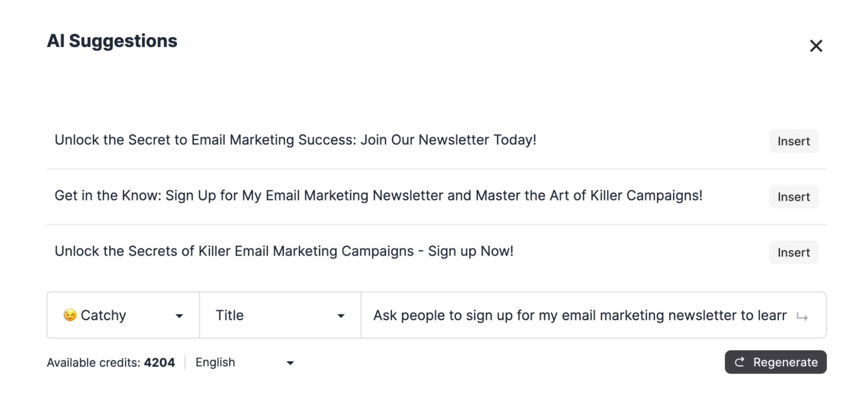The image size is (868, 404).
Task: Open the English language dropdown
Action: tap(244, 362)
